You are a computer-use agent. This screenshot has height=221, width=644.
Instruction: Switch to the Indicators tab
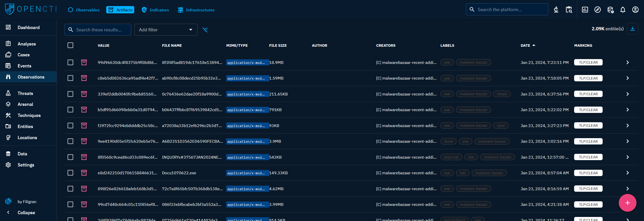155,10
